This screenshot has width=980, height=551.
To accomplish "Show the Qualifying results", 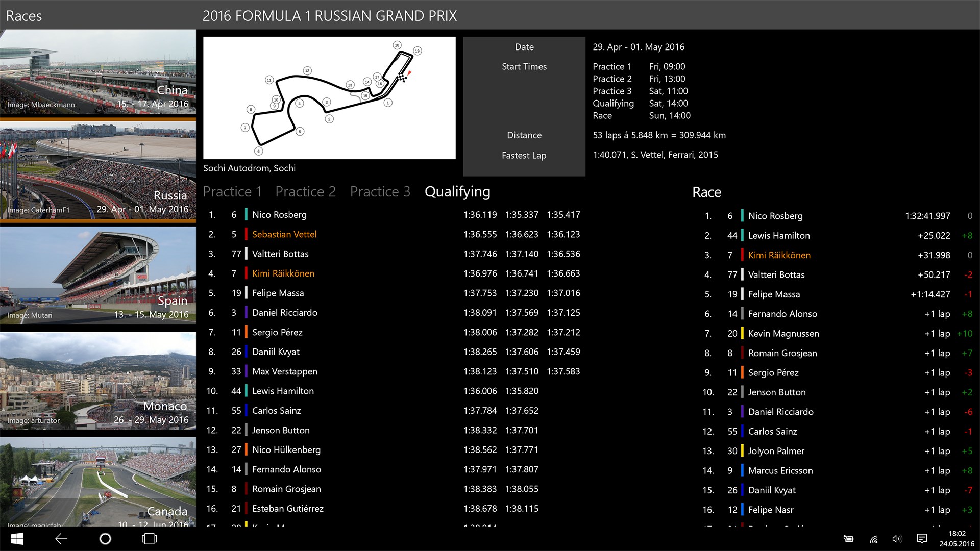I will tap(457, 191).
